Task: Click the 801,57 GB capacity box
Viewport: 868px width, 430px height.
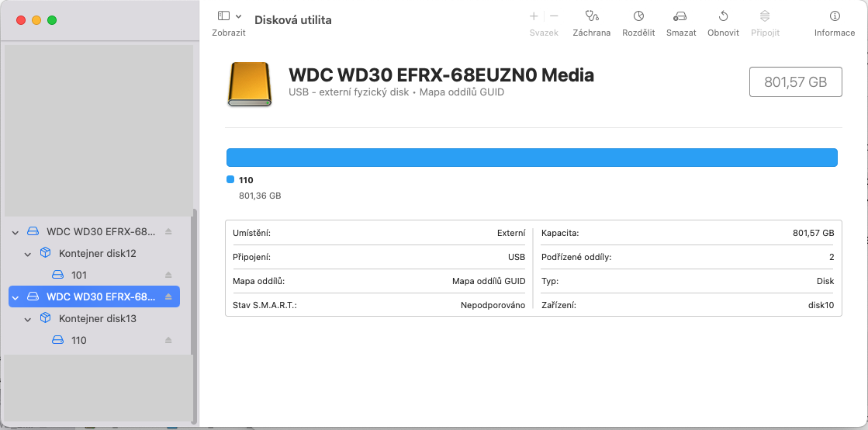Action: tap(796, 82)
